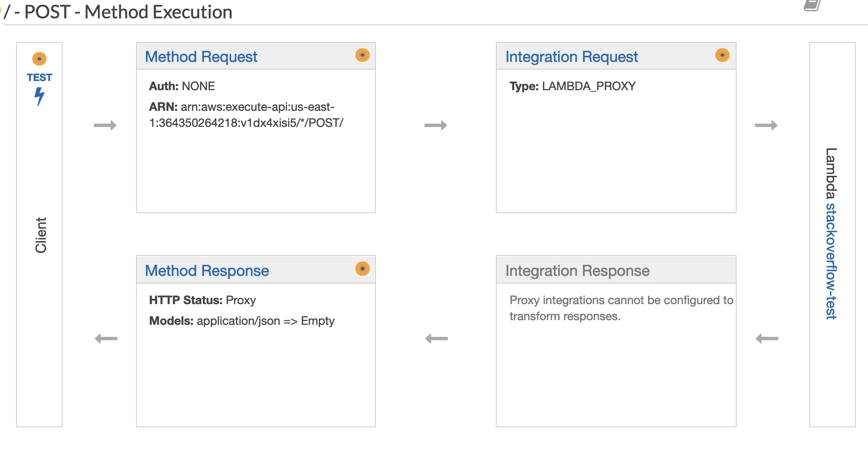Click the left arrow from Method Response to Client
Viewport: 868px width, 457px height.
click(x=106, y=339)
